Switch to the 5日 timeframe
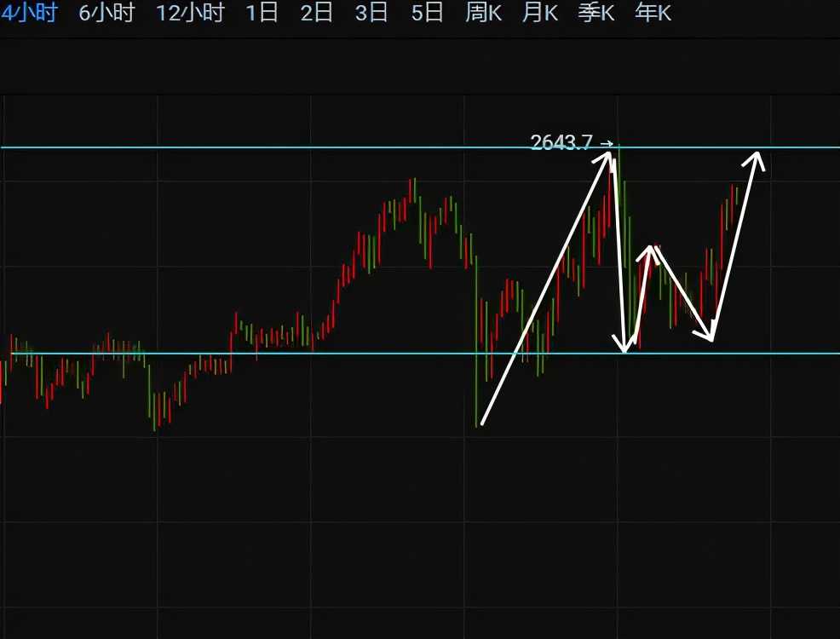This screenshot has width=840, height=639. 427,14
